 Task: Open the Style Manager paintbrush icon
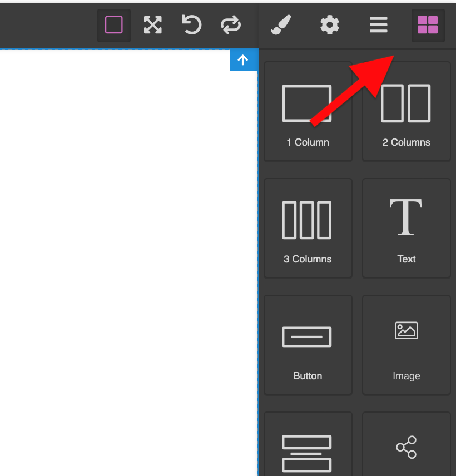[x=281, y=25]
